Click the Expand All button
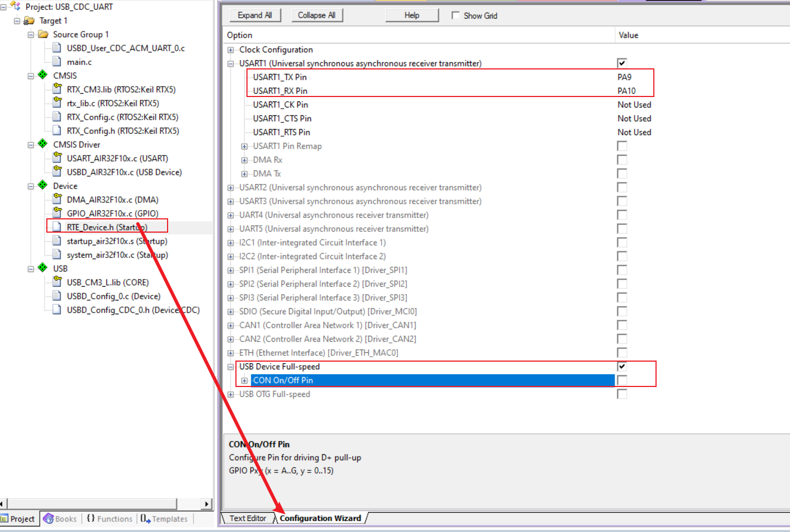 coord(255,15)
